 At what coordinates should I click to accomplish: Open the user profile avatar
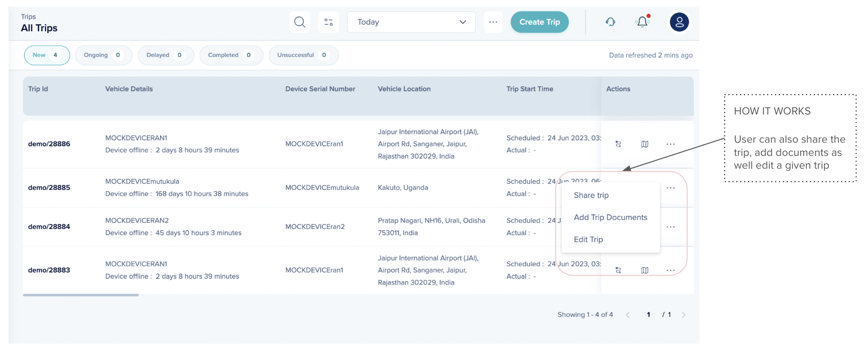679,22
